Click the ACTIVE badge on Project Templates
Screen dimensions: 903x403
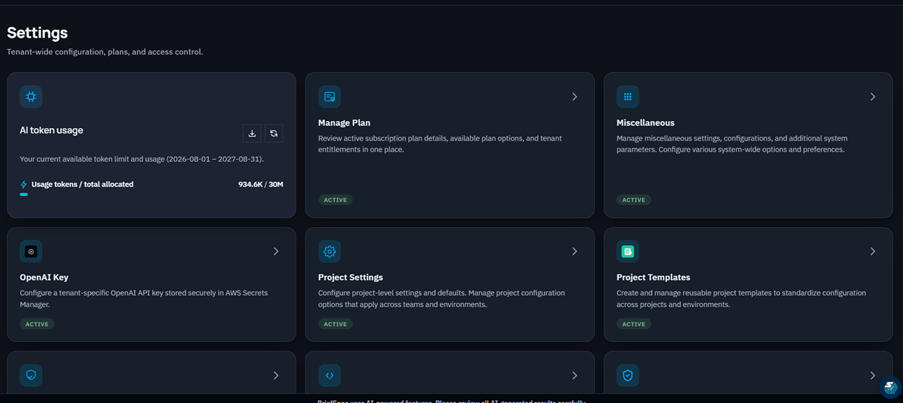point(633,324)
